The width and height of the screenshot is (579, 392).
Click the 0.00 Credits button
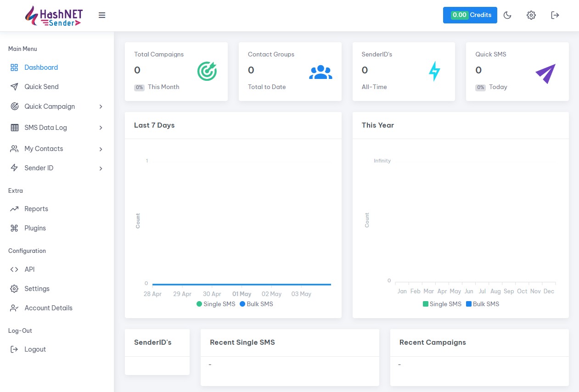[470, 15]
